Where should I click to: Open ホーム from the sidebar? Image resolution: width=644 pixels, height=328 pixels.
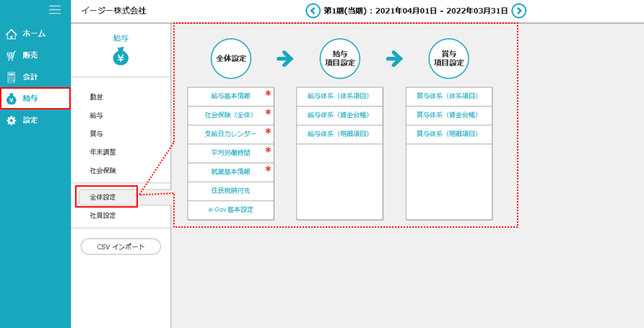pyautogui.click(x=11, y=34)
